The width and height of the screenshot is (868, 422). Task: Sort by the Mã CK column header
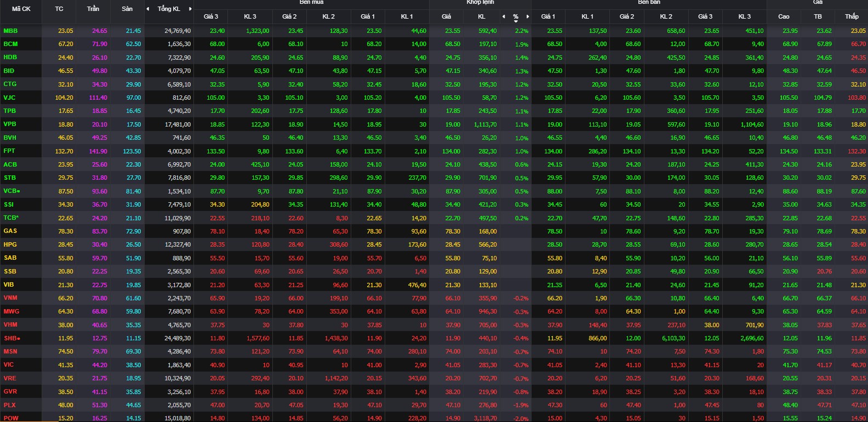[x=21, y=9]
